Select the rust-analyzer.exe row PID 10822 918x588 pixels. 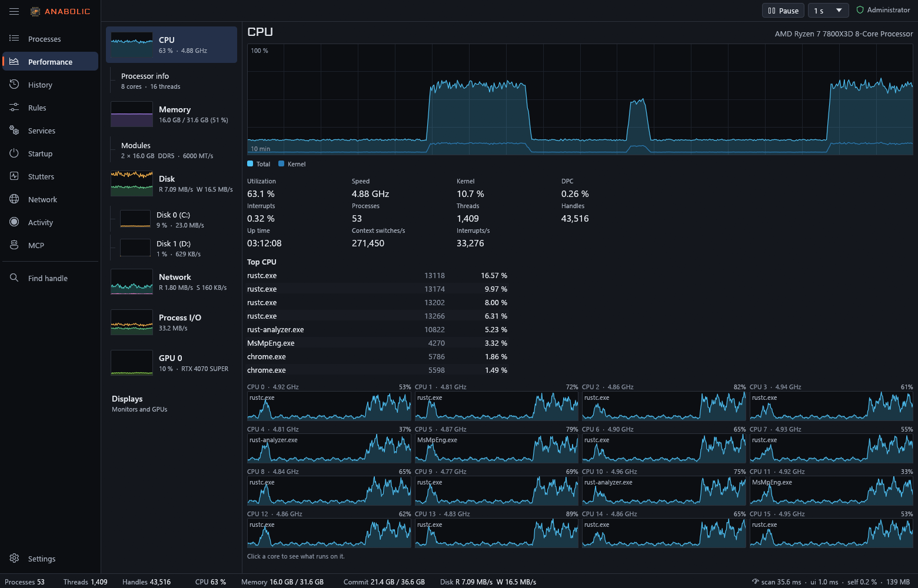click(377, 329)
